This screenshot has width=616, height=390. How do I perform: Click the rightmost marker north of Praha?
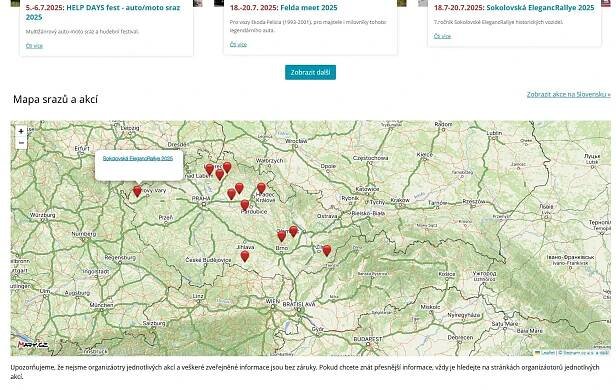[x=227, y=168]
